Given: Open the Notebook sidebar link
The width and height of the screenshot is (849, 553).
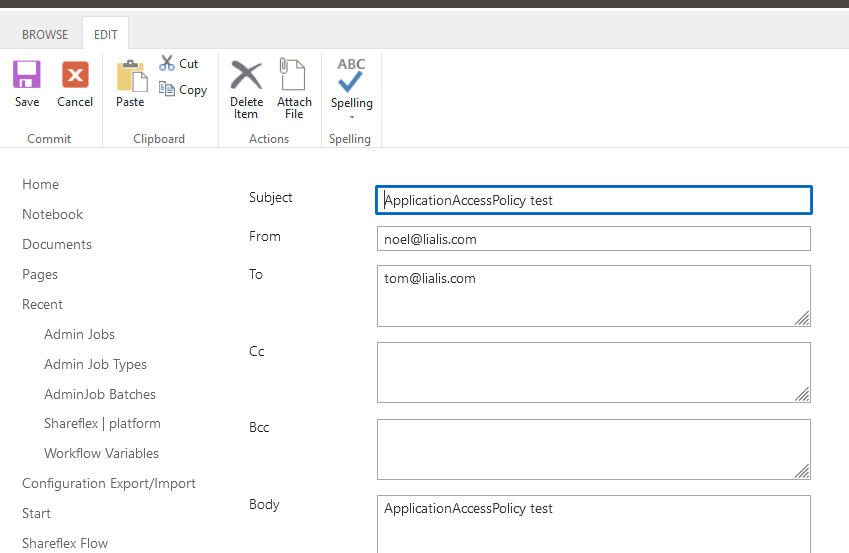Looking at the screenshot, I should click(53, 214).
